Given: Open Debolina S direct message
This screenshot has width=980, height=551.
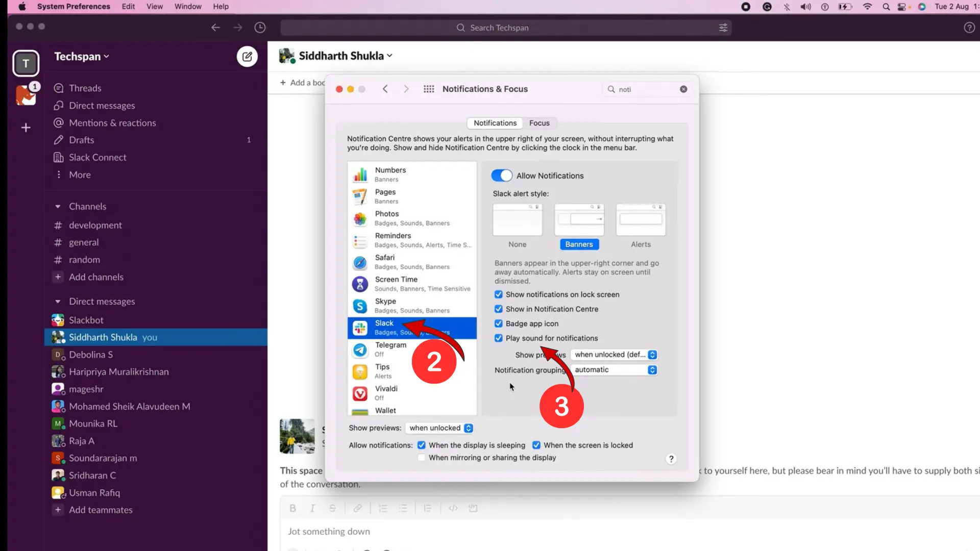Looking at the screenshot, I should click(x=91, y=355).
